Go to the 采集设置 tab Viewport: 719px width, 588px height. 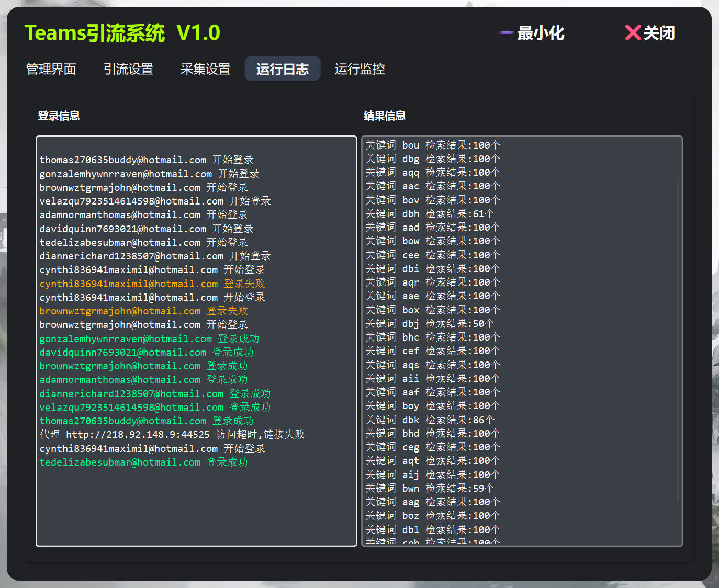205,69
